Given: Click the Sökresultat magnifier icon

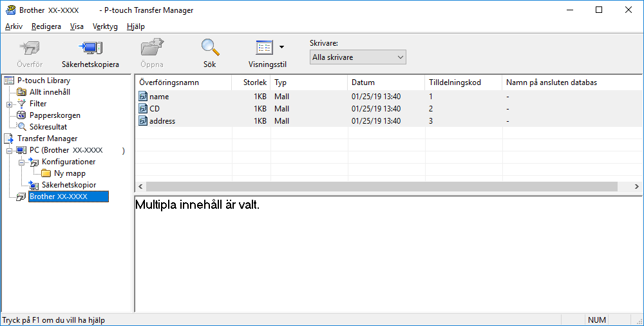Looking at the screenshot, I should [22, 127].
